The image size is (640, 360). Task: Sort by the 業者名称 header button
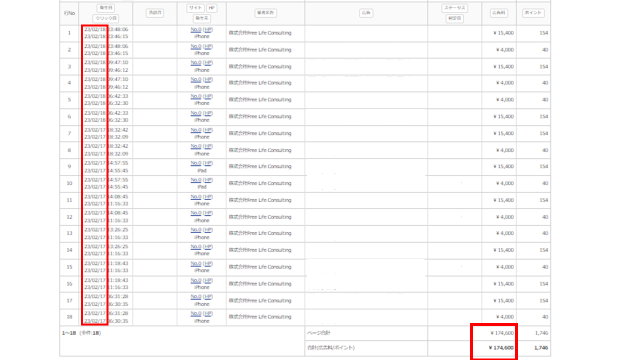(265, 13)
